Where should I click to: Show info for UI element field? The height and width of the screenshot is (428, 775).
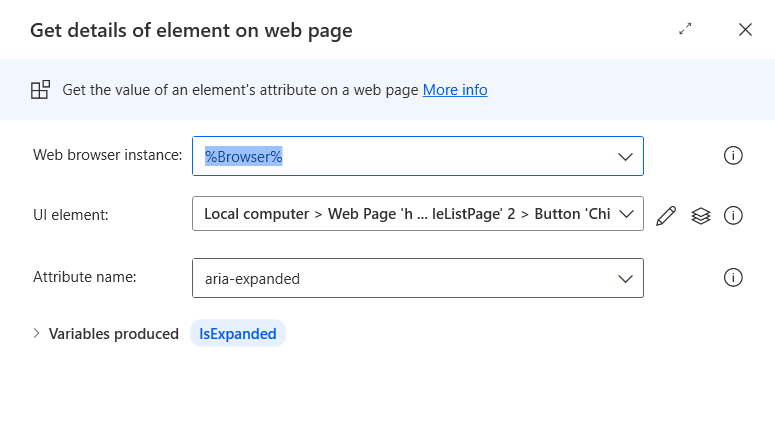[733, 215]
